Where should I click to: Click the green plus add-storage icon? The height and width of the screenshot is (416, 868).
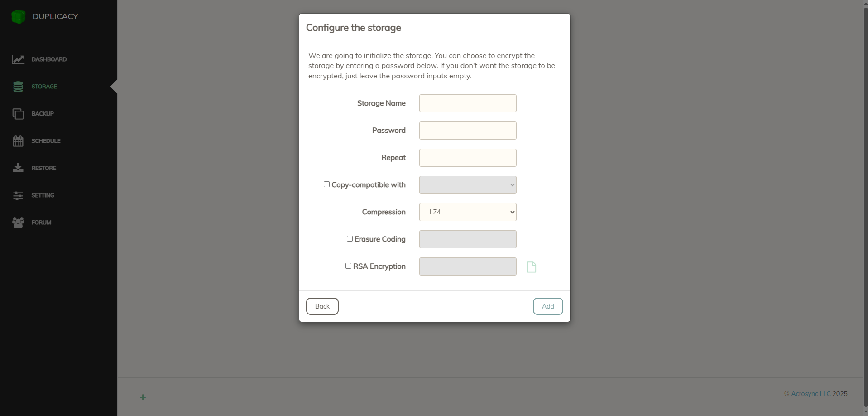pyautogui.click(x=143, y=397)
